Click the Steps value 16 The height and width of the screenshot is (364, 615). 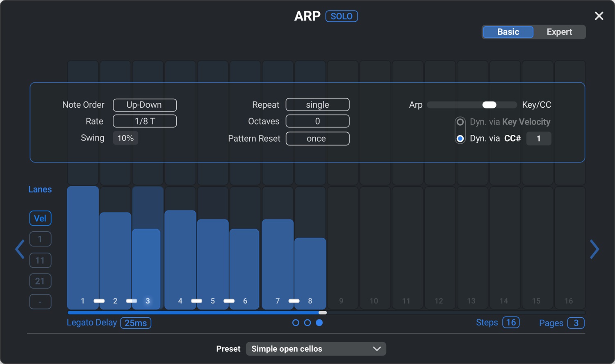pyautogui.click(x=511, y=323)
